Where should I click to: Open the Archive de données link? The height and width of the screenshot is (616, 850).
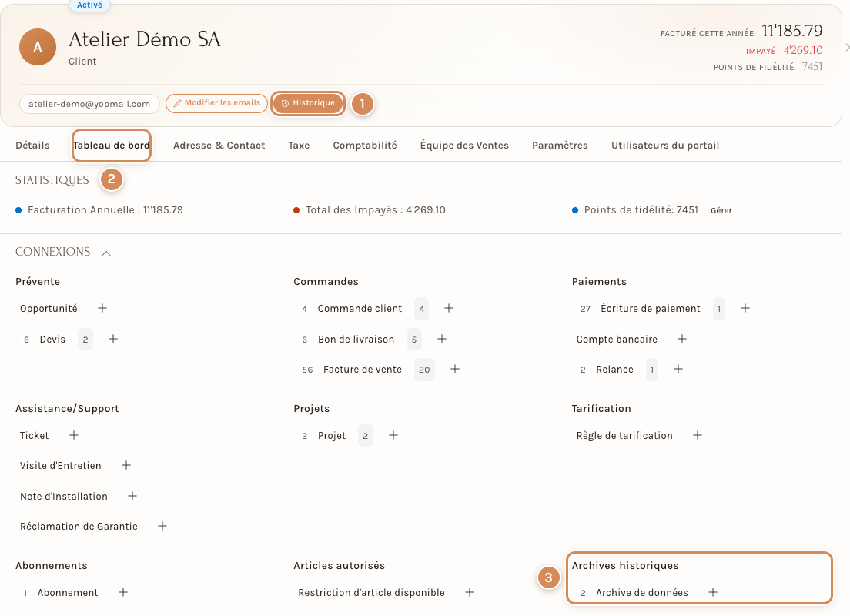(642, 593)
